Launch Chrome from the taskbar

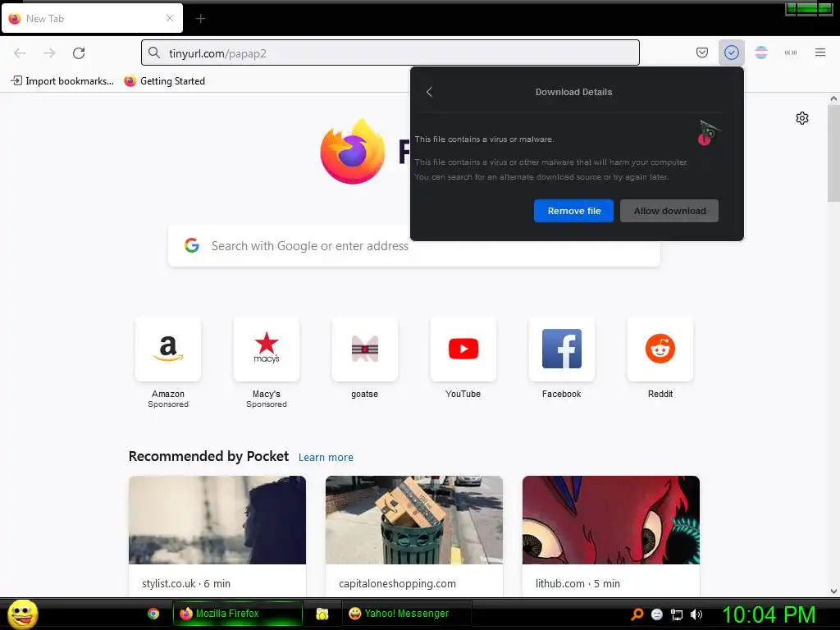pos(153,614)
